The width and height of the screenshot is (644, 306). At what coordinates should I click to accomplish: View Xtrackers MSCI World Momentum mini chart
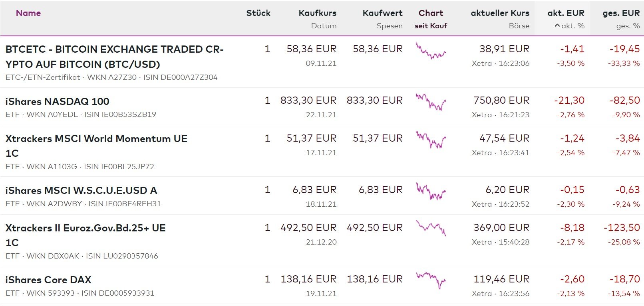(x=430, y=140)
